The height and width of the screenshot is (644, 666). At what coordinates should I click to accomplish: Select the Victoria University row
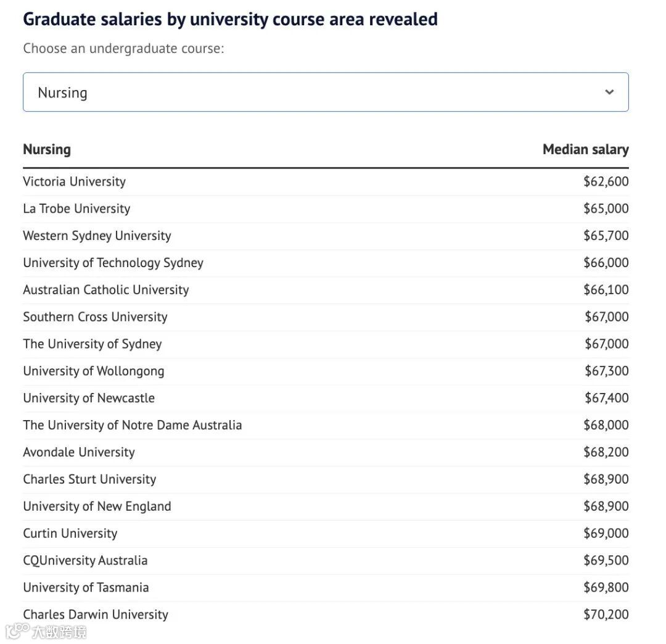74,181
